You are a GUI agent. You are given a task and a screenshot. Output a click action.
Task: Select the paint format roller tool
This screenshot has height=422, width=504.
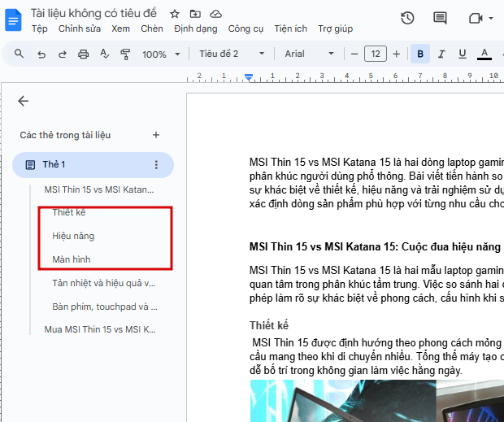pos(125,54)
